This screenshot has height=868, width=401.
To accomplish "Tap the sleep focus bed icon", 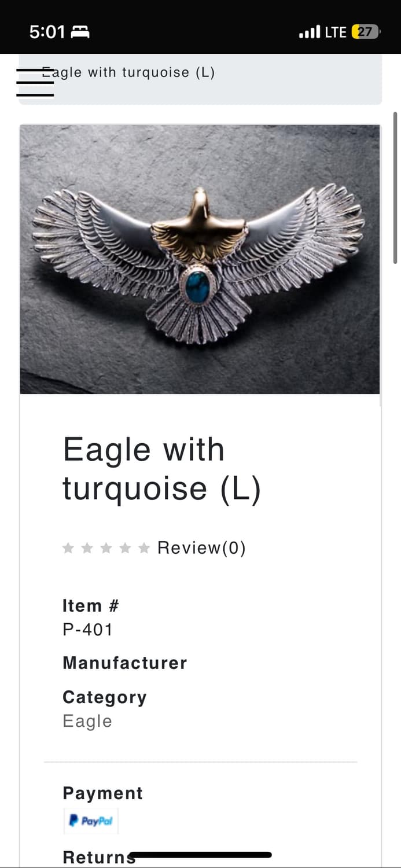I will coord(80,32).
